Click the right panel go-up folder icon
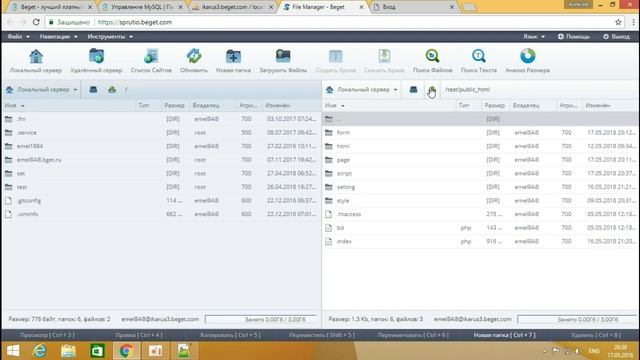The width and height of the screenshot is (640, 360). 432,89
